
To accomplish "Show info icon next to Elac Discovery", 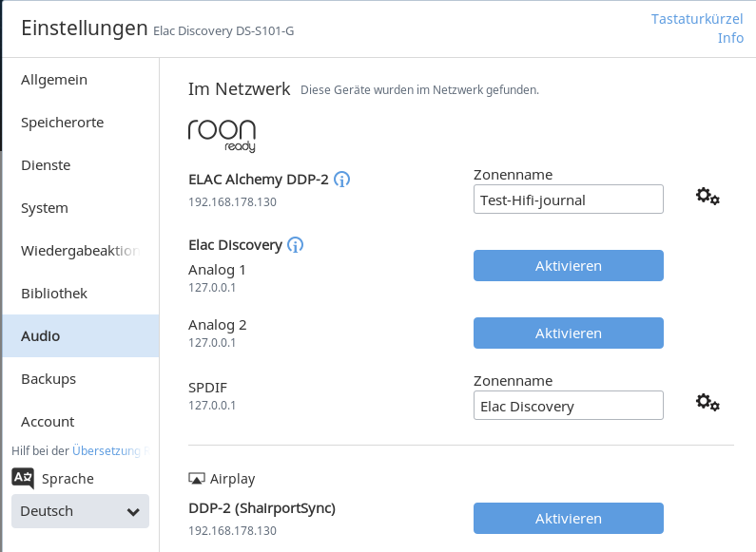I will coord(295,245).
